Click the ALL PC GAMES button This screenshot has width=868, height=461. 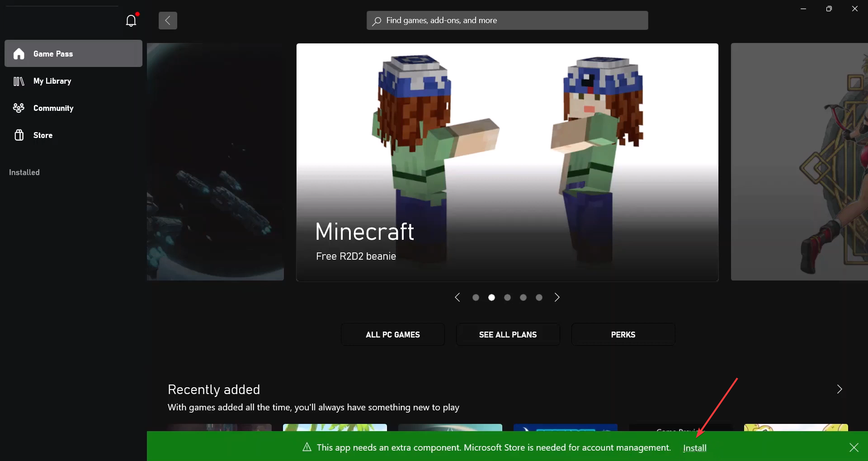(393, 334)
